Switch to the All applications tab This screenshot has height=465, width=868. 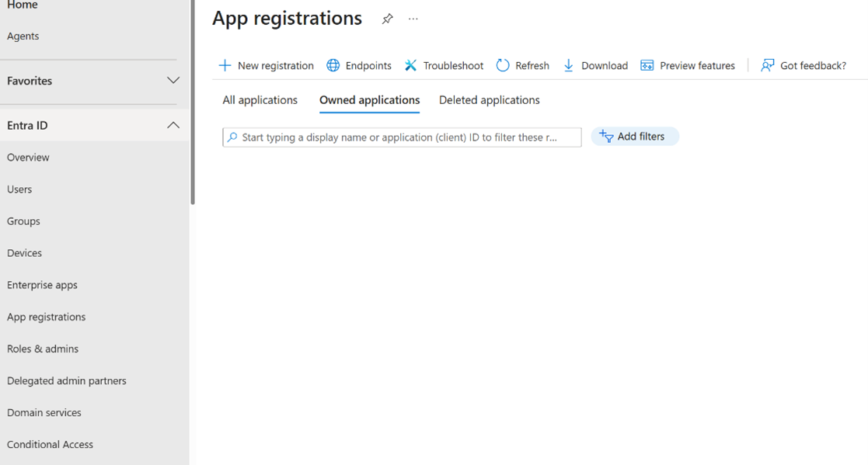[x=260, y=100]
